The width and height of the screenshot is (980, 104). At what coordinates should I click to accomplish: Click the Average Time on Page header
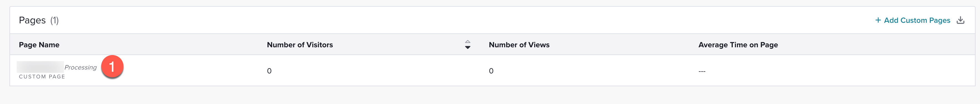tap(738, 45)
